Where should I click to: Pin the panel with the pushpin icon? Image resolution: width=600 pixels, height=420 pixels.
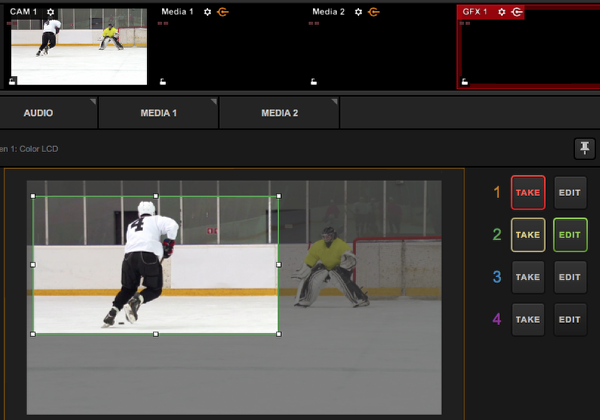(x=584, y=148)
